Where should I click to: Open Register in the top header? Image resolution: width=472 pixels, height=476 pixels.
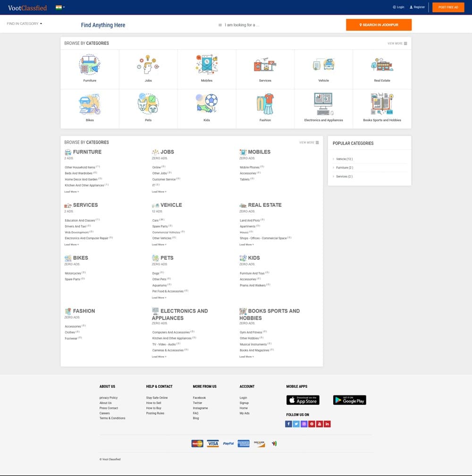pos(417,8)
